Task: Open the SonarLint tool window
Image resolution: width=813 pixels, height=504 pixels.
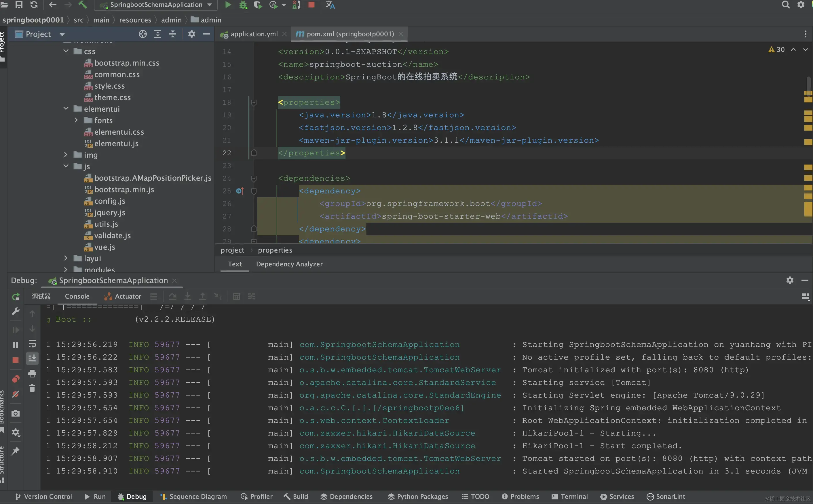Action: (666, 497)
